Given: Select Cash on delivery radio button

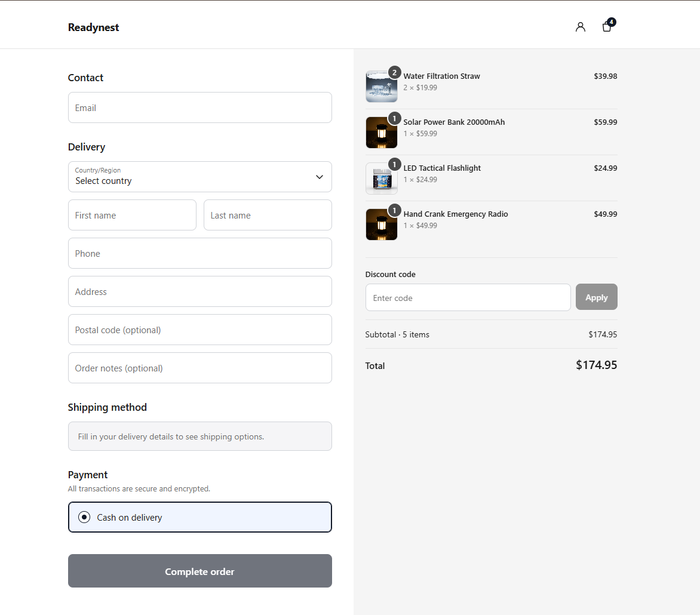Looking at the screenshot, I should (x=84, y=517).
